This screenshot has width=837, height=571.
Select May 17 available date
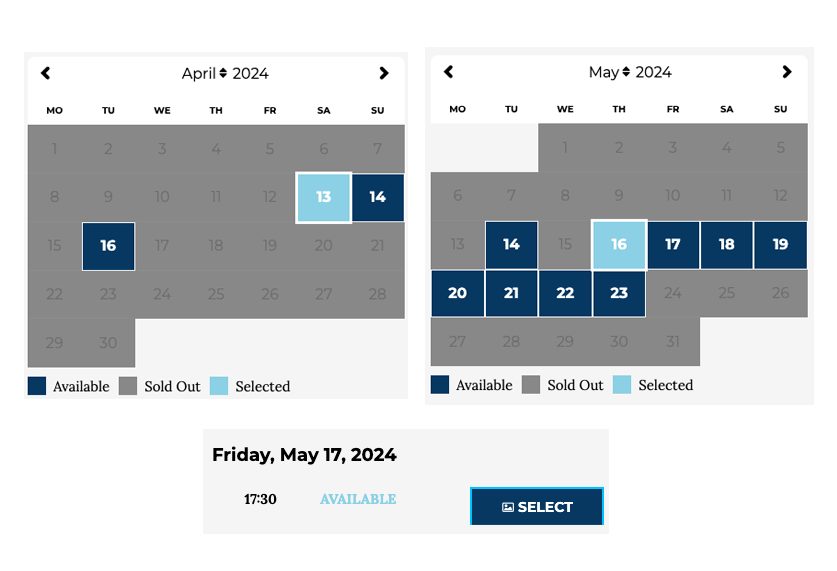point(673,244)
